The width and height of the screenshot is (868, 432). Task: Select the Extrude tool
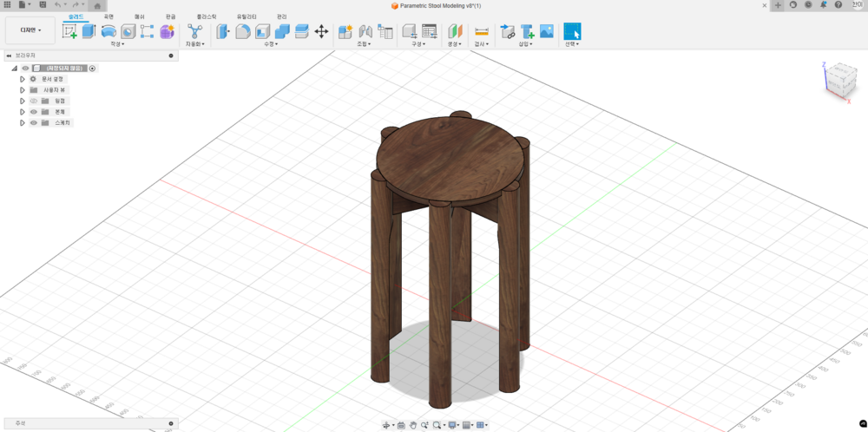(x=89, y=31)
